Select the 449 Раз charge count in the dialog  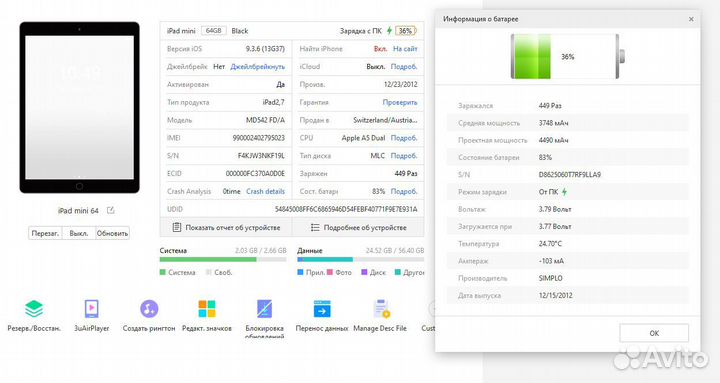click(550, 106)
